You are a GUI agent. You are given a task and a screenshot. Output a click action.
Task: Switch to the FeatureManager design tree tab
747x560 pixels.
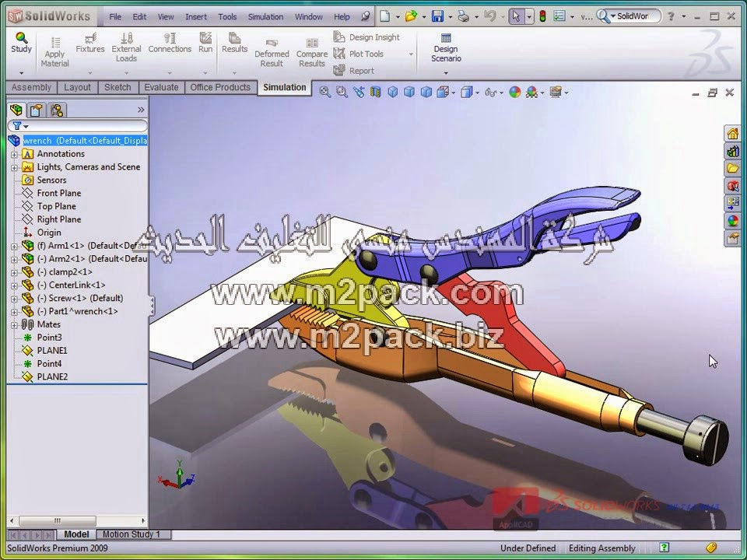16,110
